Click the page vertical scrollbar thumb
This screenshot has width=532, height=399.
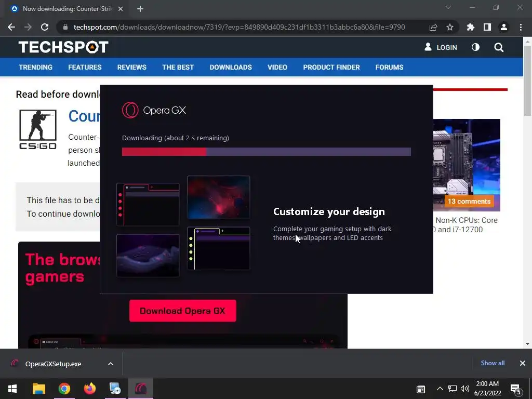click(527, 79)
